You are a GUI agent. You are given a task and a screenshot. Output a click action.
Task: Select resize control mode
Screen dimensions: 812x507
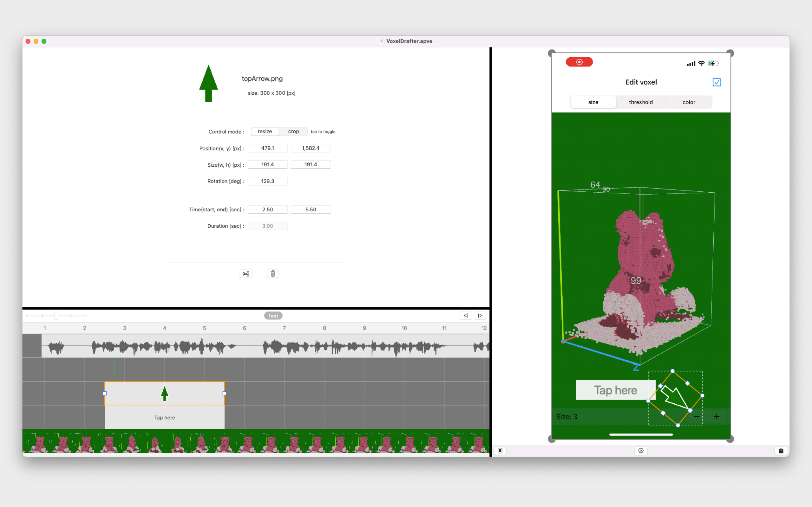(x=265, y=132)
